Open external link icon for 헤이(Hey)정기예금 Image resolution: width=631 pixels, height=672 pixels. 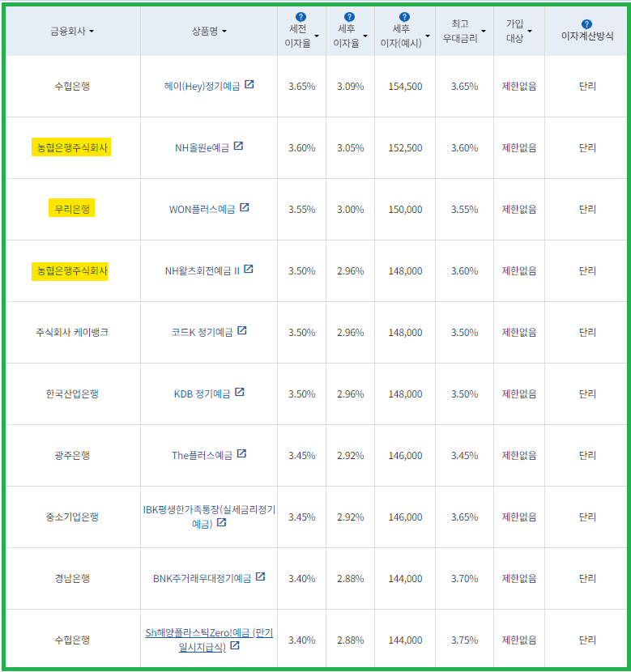click(249, 84)
